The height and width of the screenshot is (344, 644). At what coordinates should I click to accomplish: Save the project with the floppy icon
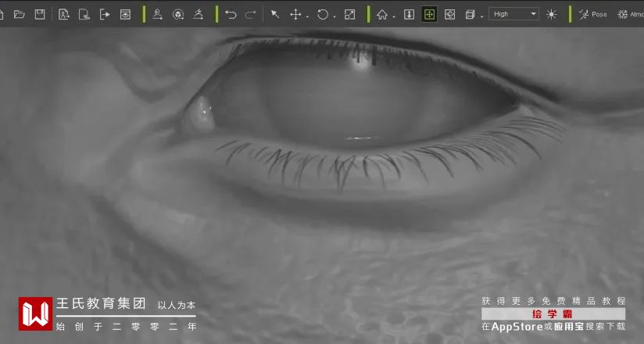(39, 14)
